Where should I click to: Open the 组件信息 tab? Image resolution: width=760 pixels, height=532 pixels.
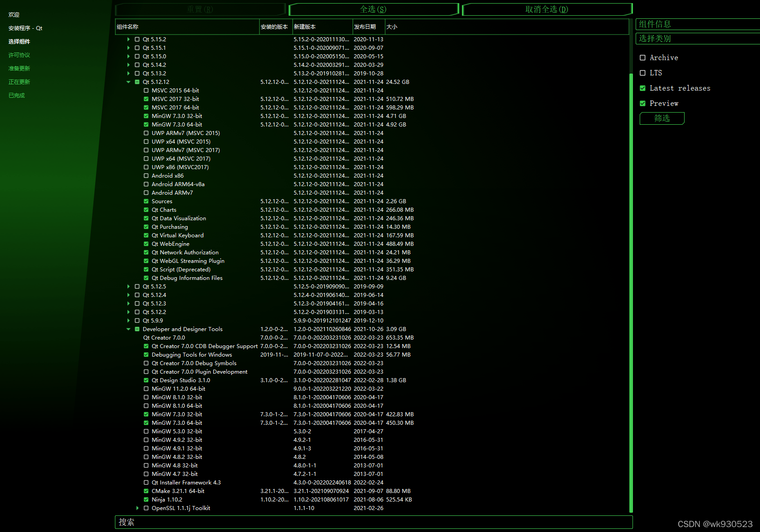point(698,24)
